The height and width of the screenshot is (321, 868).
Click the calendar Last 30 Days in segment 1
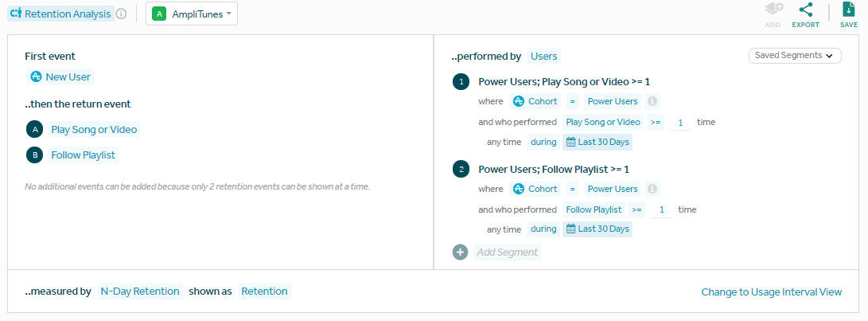click(597, 142)
